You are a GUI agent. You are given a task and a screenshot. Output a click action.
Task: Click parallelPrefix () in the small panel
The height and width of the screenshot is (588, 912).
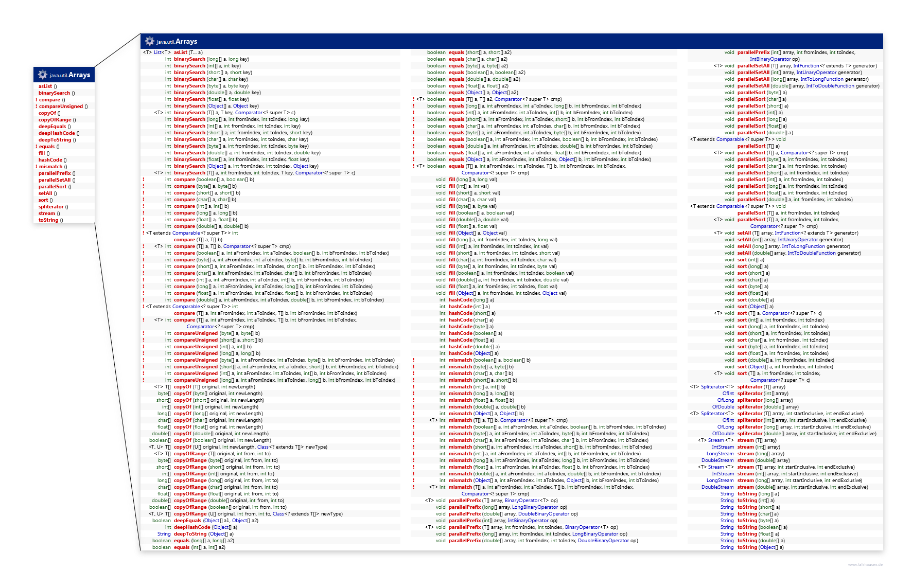pyautogui.click(x=57, y=173)
